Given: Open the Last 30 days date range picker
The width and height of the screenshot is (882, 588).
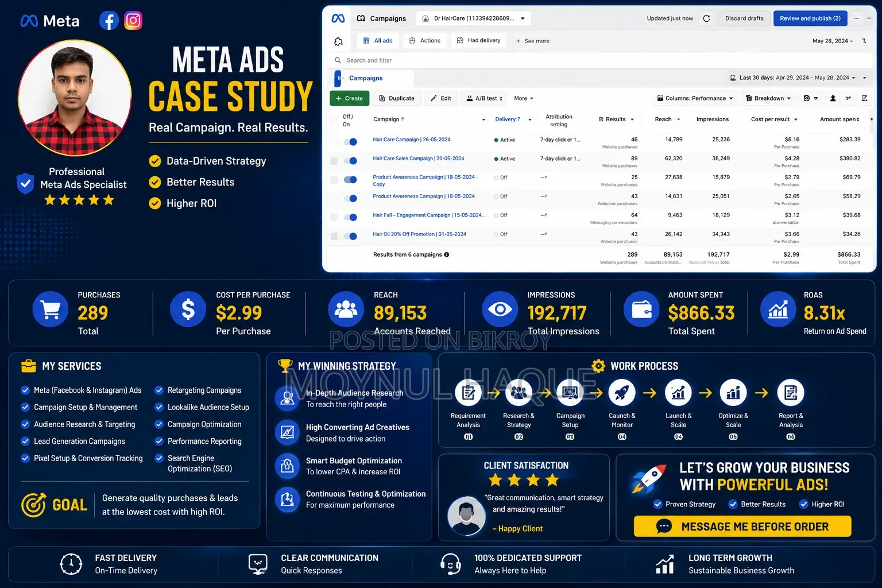Looking at the screenshot, I should tap(792, 78).
